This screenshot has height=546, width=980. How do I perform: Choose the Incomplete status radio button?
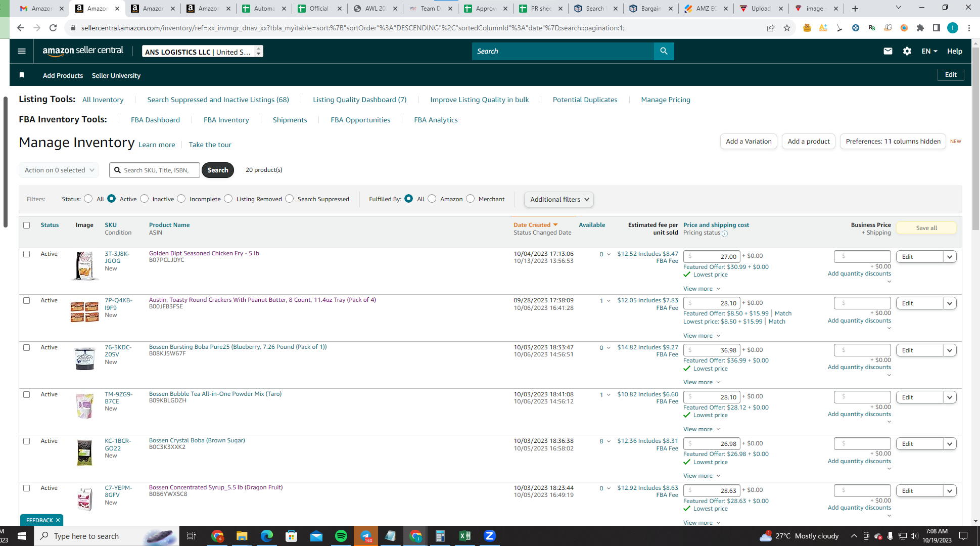click(x=181, y=199)
